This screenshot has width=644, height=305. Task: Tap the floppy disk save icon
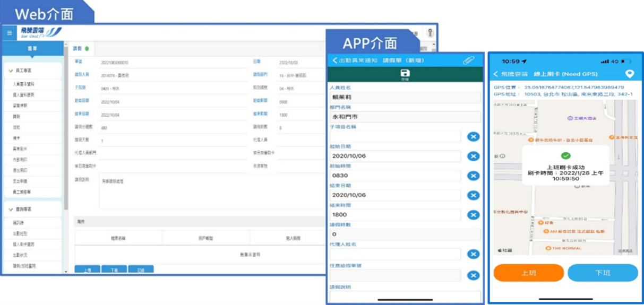point(405,74)
